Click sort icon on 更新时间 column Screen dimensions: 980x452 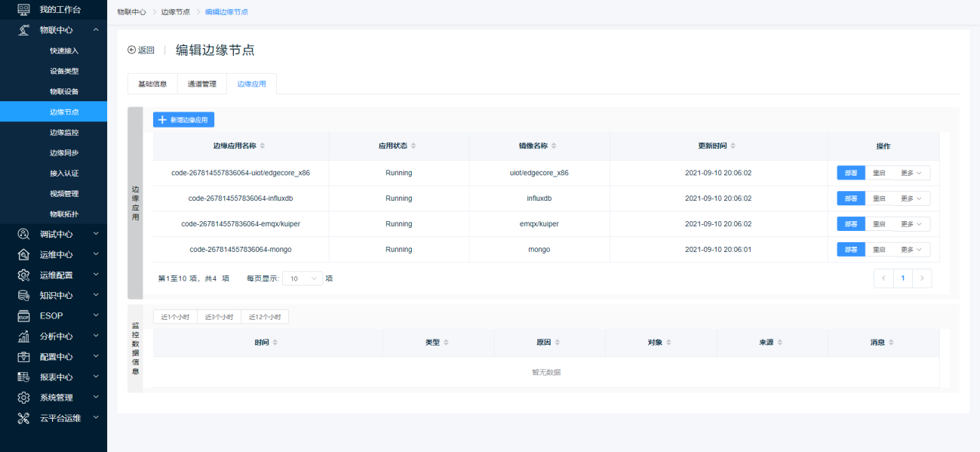click(733, 146)
